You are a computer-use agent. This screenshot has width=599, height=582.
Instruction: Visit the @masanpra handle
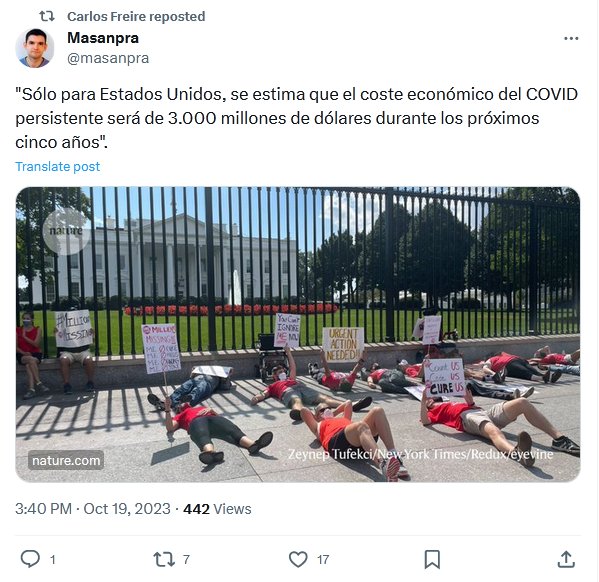[108, 58]
